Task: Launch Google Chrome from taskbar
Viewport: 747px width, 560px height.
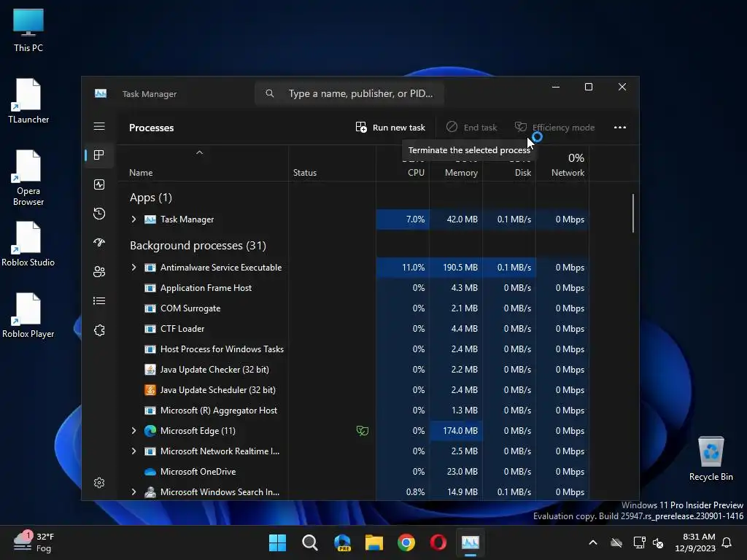Action: (406, 542)
